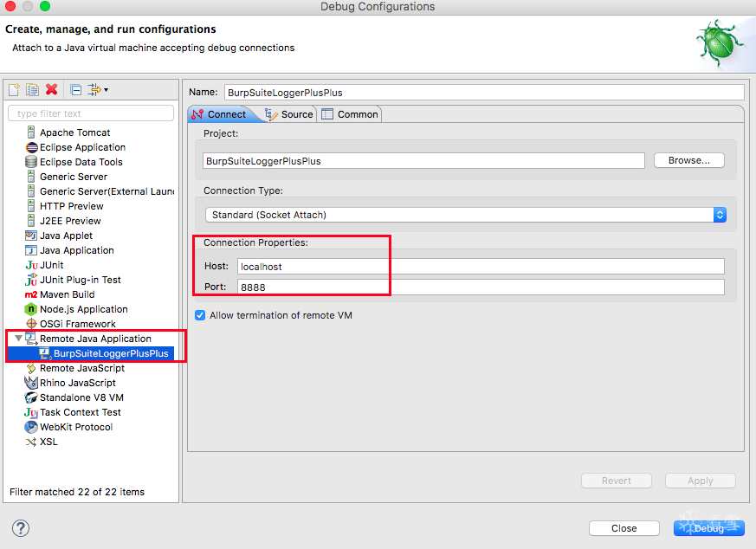756x549 pixels.
Task: Click the JUnit Plug-in Test icon
Action: point(31,280)
